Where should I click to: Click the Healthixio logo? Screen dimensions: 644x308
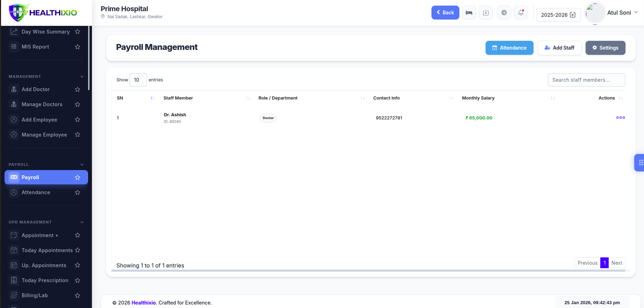[x=43, y=13]
